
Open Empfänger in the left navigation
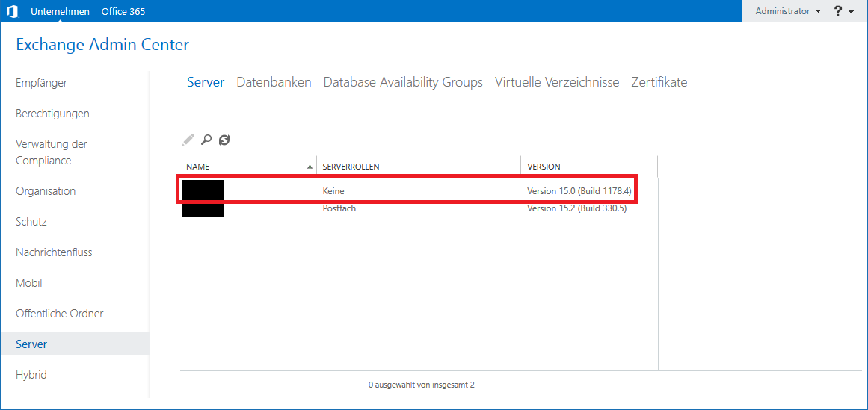coord(41,83)
